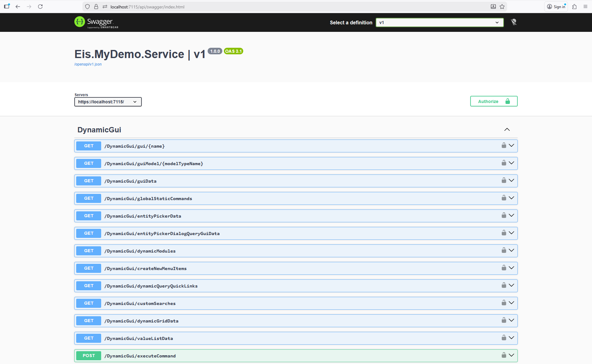This screenshot has width=592, height=364.
Task: Click the lock icon on dynamicModules row
Action: click(x=504, y=250)
